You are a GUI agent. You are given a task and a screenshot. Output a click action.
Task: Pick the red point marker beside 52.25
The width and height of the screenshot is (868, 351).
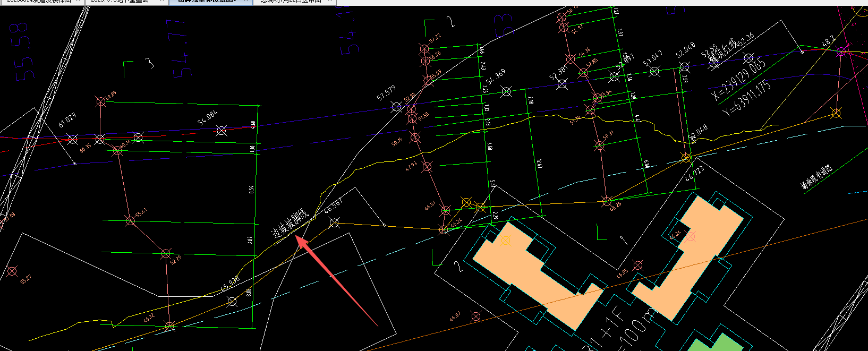[166, 253]
